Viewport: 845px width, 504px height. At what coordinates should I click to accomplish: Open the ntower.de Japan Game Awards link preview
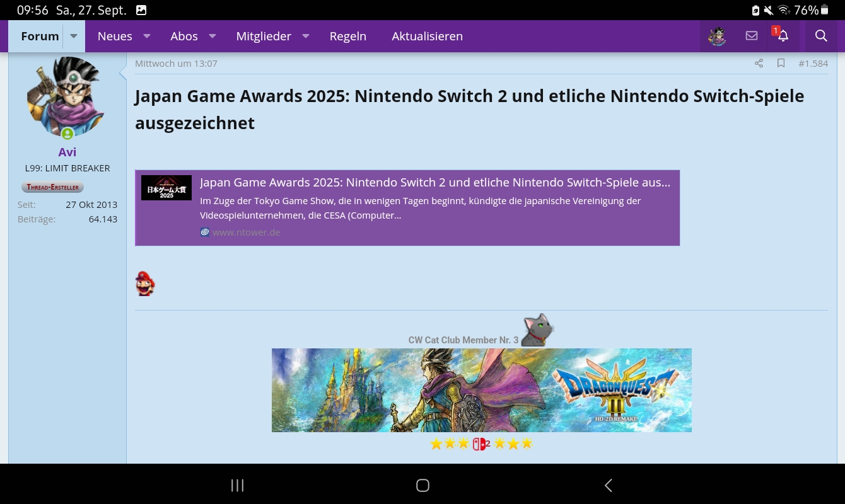[x=434, y=183]
